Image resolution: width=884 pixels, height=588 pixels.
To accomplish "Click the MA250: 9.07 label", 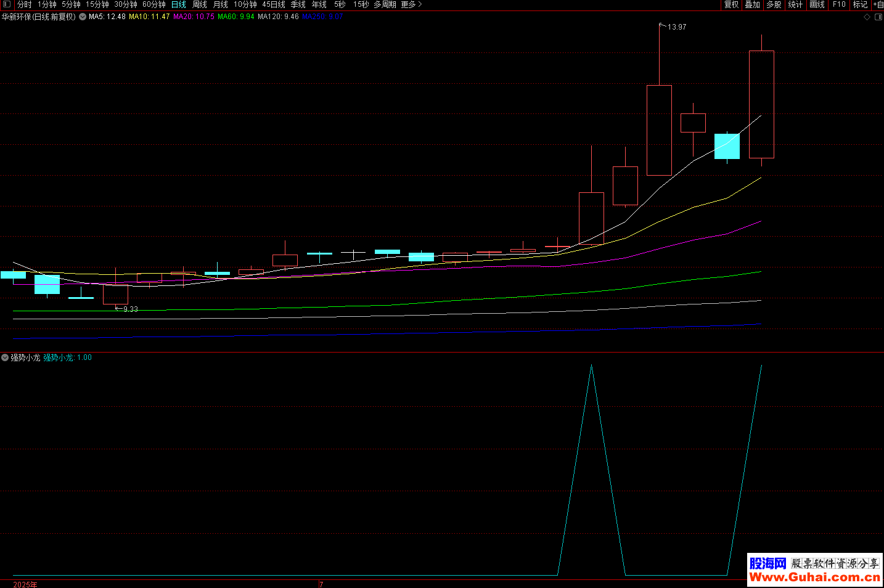I will tap(322, 17).
